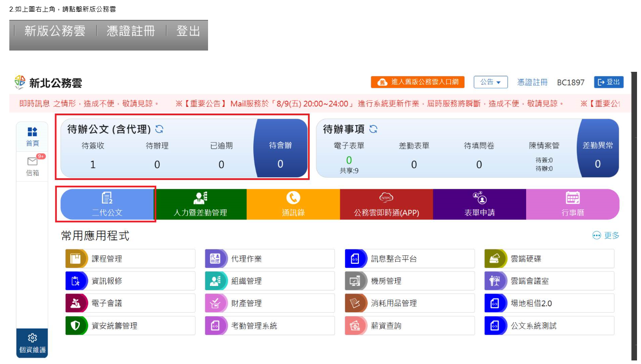
Task: Click the 共享:9 label
Action: pyautogui.click(x=349, y=171)
